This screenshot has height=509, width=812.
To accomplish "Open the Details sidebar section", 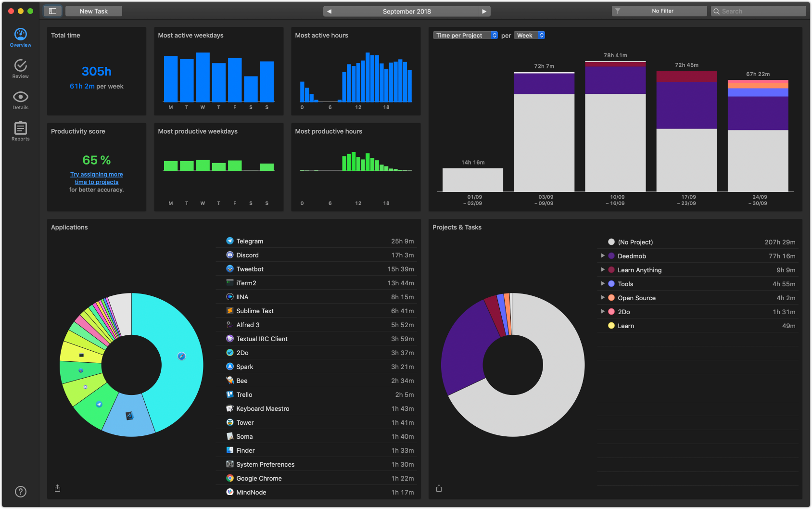I will [x=20, y=101].
